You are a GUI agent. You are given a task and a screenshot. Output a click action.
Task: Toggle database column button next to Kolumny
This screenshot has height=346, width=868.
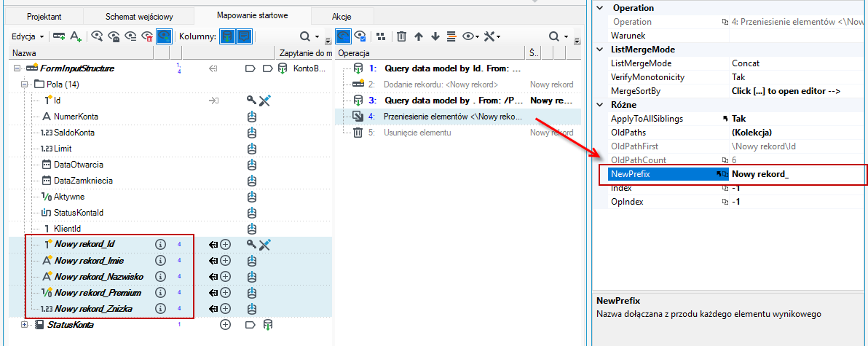coord(227,36)
